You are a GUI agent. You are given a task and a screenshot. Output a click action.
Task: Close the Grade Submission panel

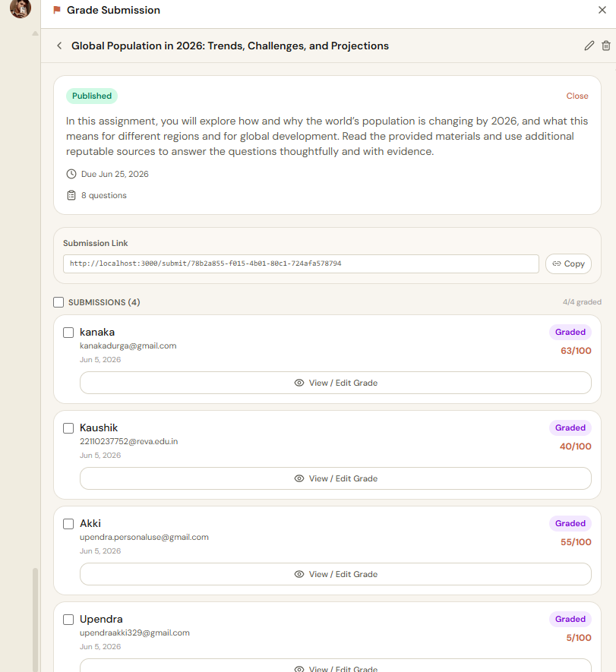pos(602,10)
